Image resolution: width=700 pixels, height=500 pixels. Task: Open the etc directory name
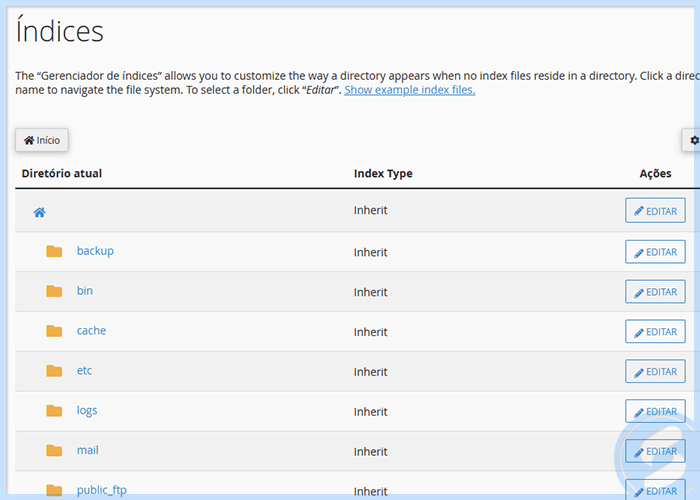84,370
